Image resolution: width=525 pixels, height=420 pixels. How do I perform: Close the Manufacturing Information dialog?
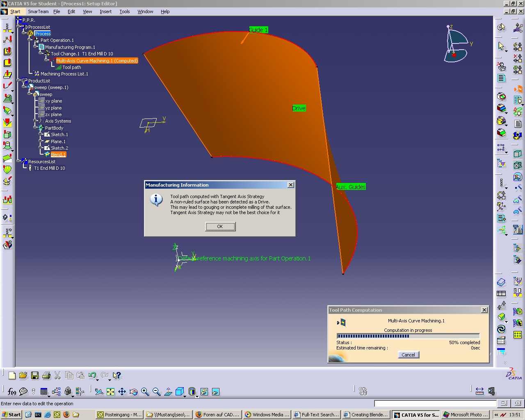tap(291, 185)
